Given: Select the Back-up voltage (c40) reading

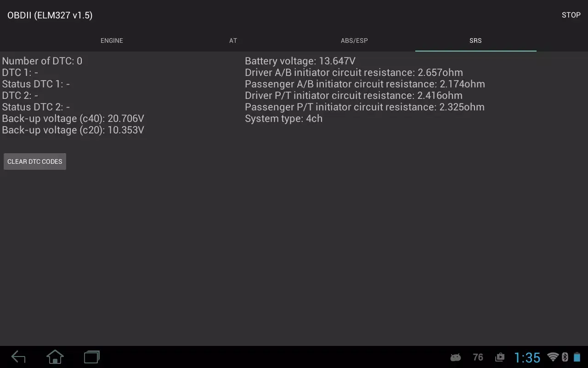Looking at the screenshot, I should (73, 118).
